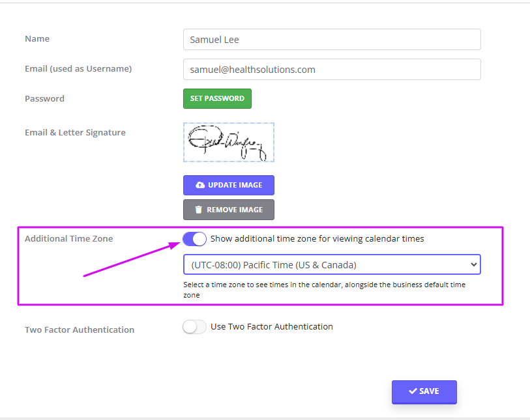Image resolution: width=530 pixels, height=420 pixels.
Task: Disable the additional time zone toggle
Action: (194, 239)
